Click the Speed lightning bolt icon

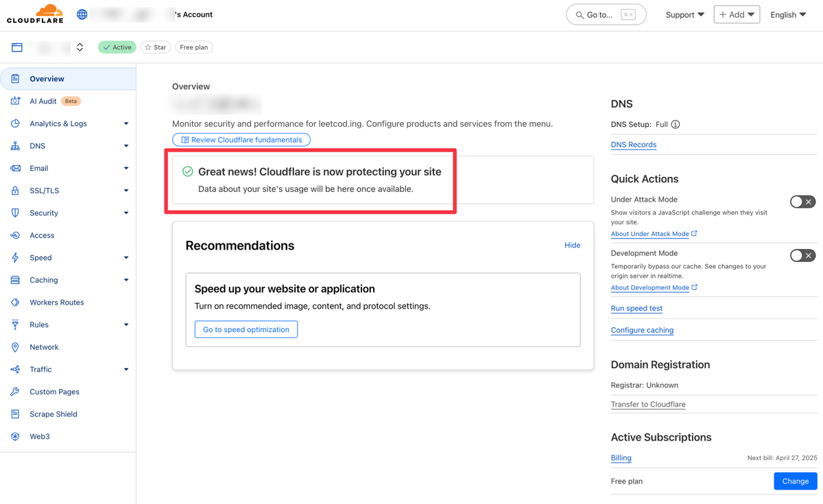pyautogui.click(x=15, y=258)
